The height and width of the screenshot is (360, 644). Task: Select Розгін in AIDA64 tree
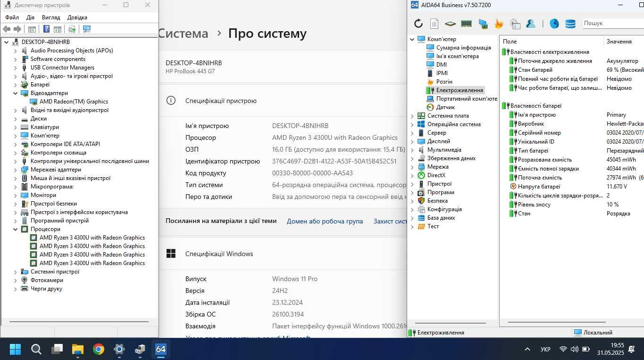444,82
